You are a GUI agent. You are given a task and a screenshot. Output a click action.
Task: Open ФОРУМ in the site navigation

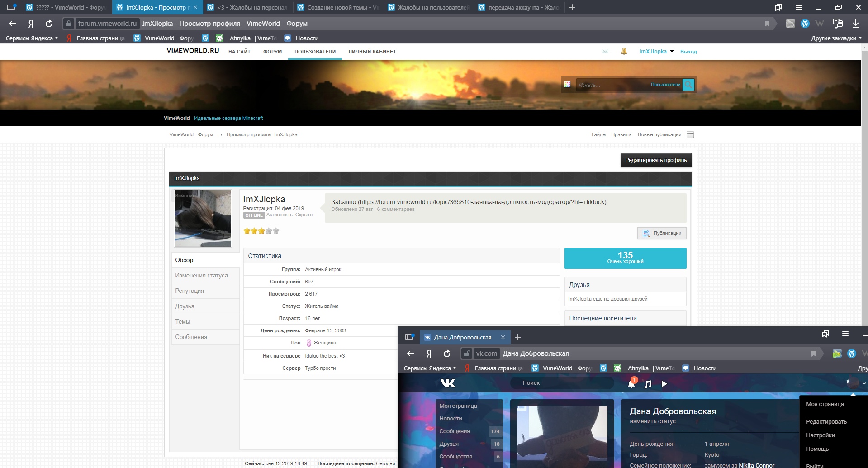pyautogui.click(x=272, y=52)
